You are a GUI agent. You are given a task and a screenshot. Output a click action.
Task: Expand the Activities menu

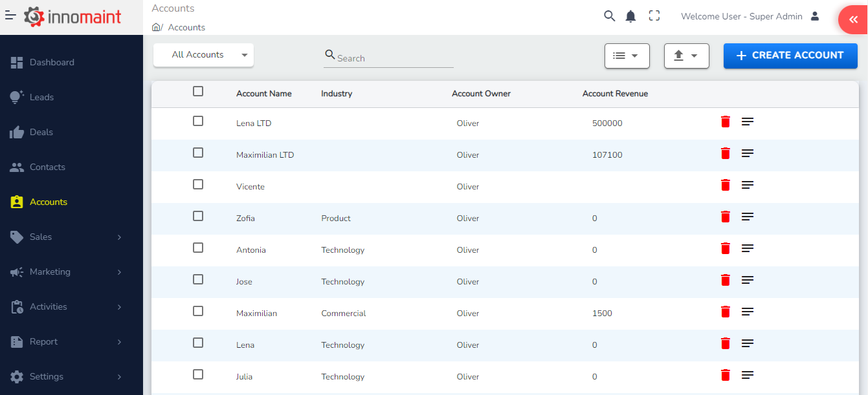click(x=71, y=306)
